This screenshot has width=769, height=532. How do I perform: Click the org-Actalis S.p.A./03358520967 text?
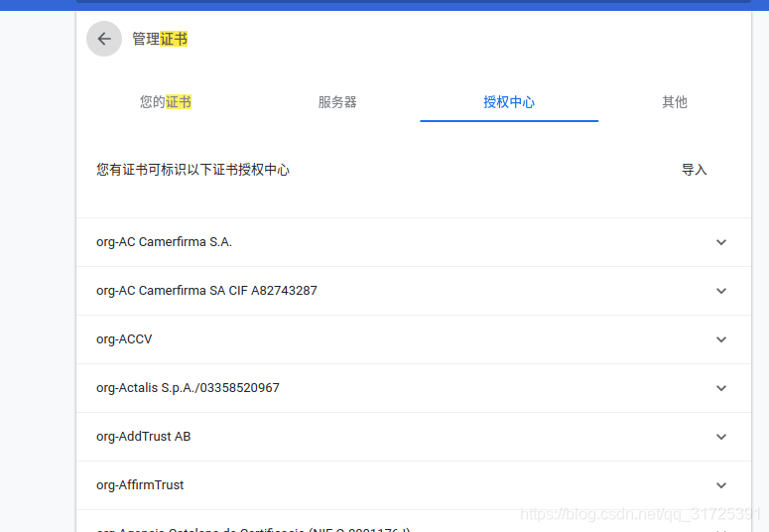coord(188,388)
